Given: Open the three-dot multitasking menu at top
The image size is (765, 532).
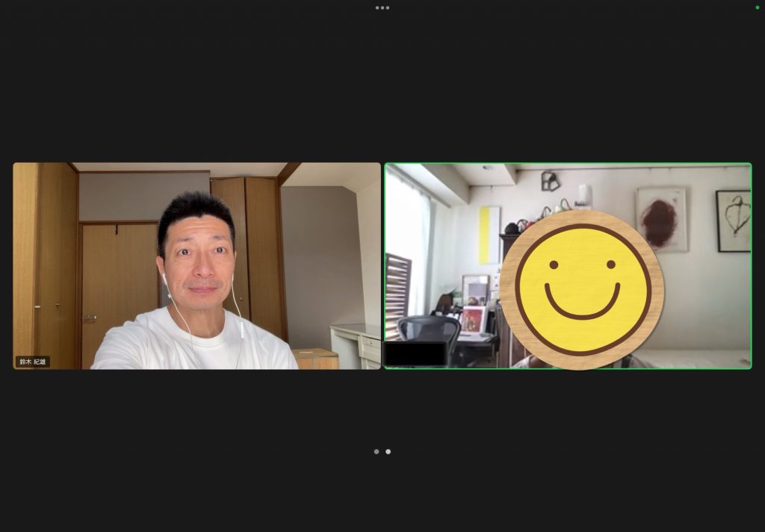Looking at the screenshot, I should click(382, 7).
